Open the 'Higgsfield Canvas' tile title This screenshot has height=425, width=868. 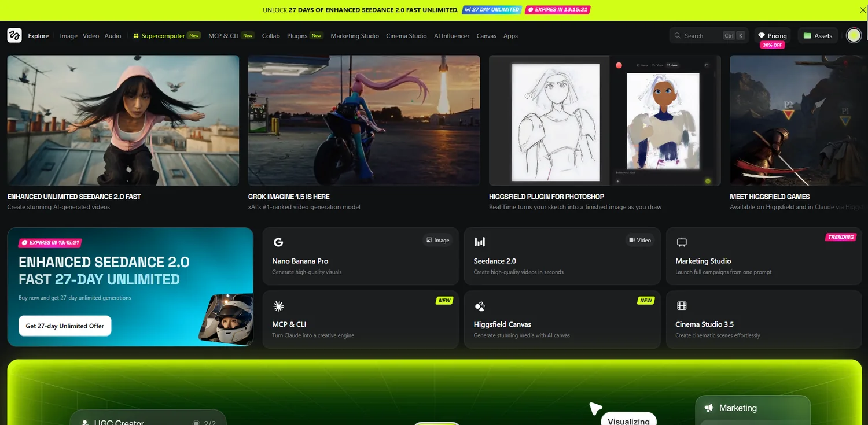[x=502, y=324]
